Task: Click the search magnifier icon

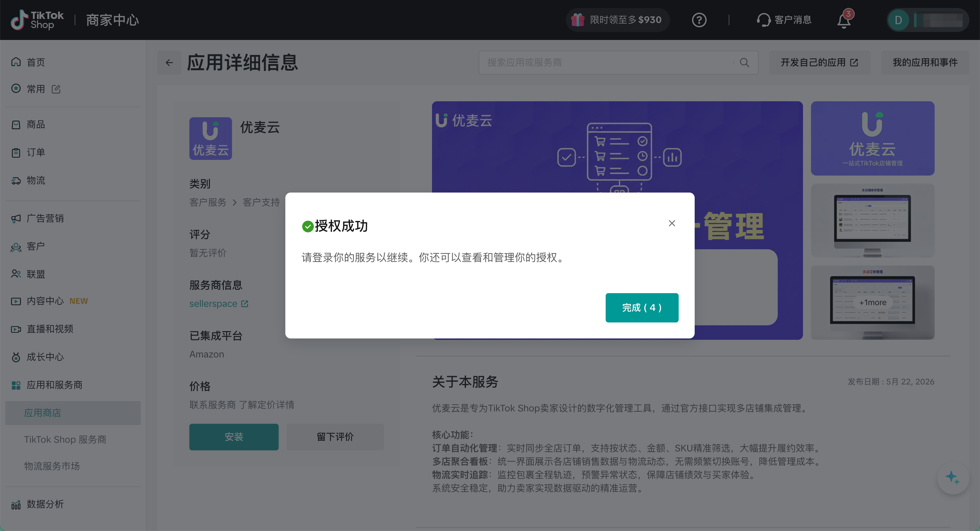Action: click(x=745, y=62)
